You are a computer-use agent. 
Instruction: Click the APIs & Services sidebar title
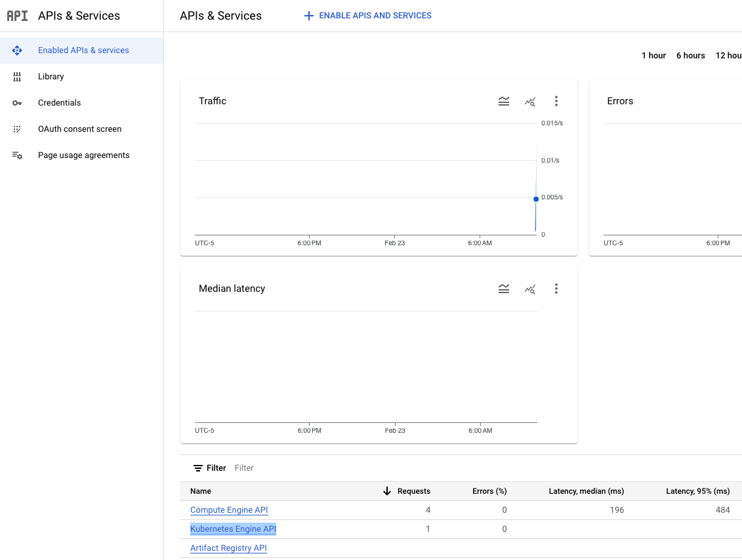tap(79, 16)
